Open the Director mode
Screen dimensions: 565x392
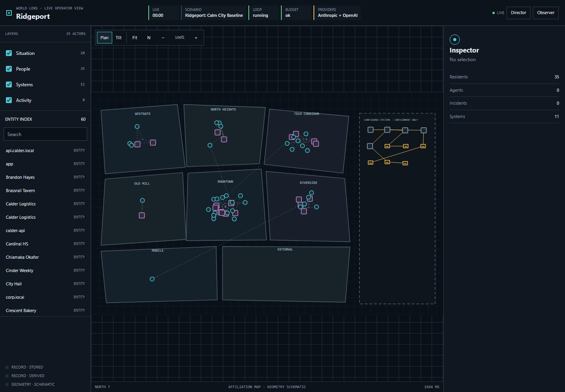[518, 13]
